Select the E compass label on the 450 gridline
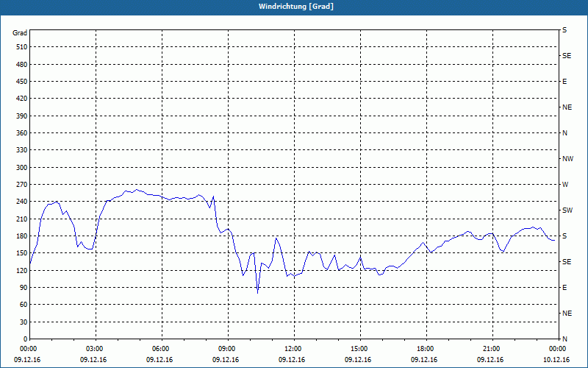The height and width of the screenshot is (368, 588). [x=564, y=82]
